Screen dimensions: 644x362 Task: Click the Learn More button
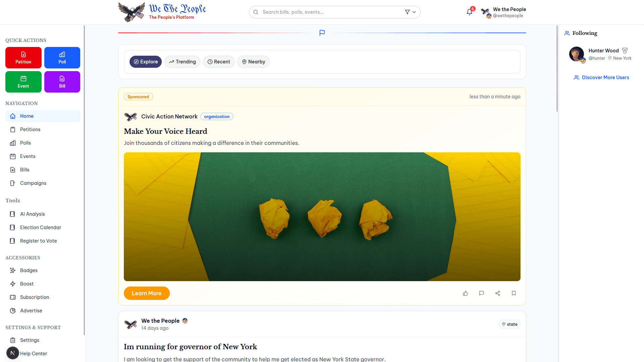[147, 293]
